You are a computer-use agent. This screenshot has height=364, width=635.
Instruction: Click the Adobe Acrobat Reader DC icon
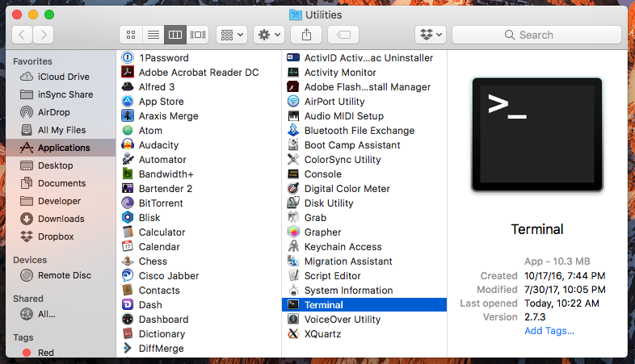coord(128,72)
